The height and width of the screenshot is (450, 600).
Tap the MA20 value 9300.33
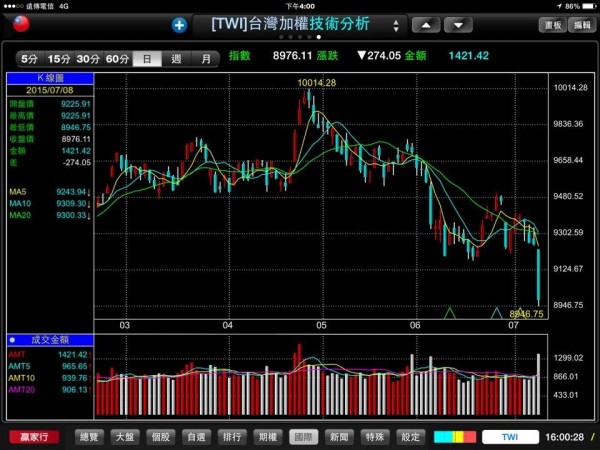point(71,215)
